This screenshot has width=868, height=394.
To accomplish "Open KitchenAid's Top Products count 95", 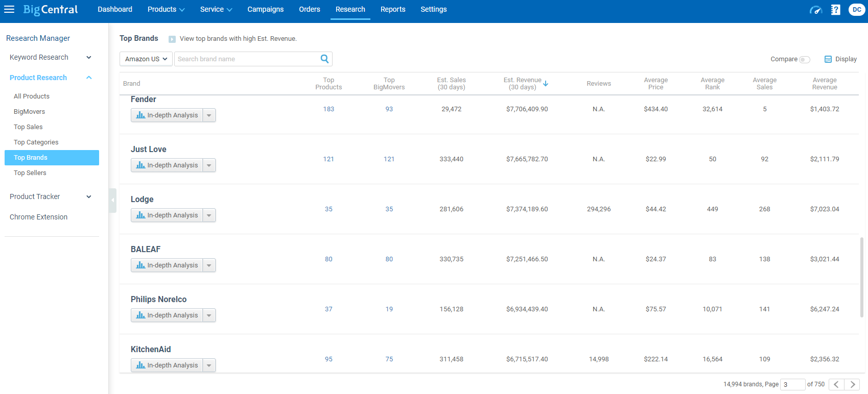I will point(329,359).
